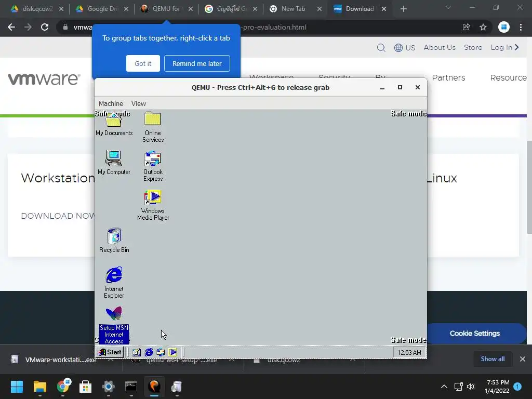The height and width of the screenshot is (399, 532).
Task: Open Online Services folder on QEMU desktop
Action: point(153,127)
